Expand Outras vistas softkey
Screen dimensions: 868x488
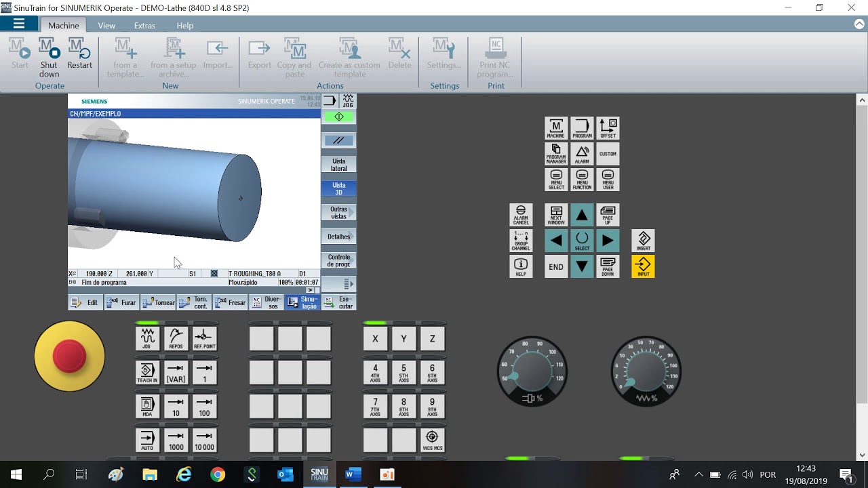tap(338, 213)
